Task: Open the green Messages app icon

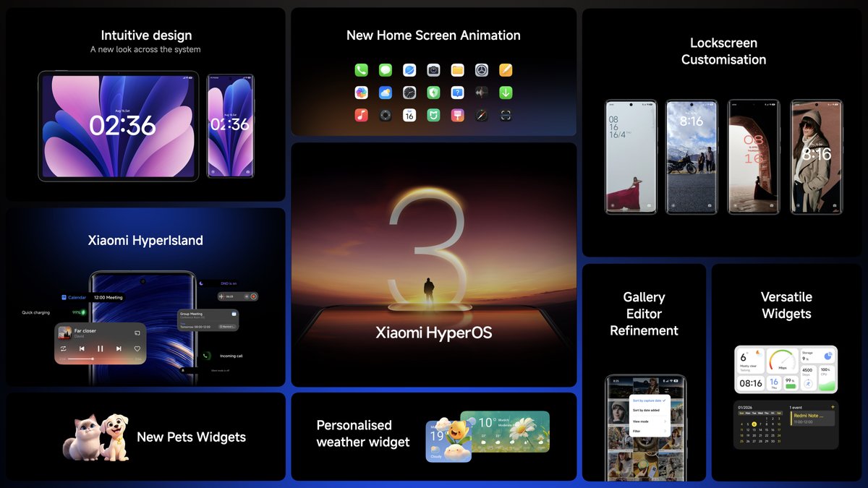Action: click(x=386, y=70)
